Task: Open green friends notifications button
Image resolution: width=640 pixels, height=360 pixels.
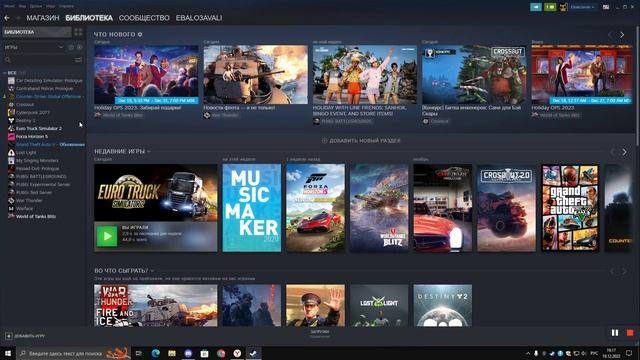Action: (550, 7)
